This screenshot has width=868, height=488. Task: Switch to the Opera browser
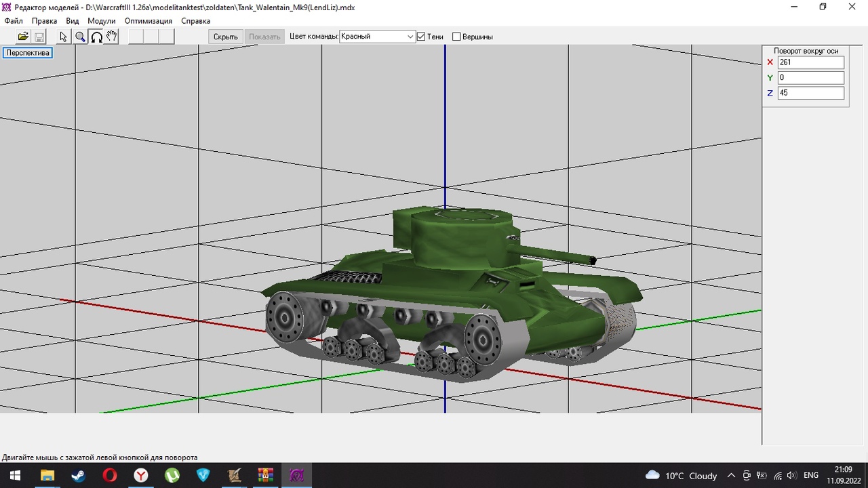[109, 475]
